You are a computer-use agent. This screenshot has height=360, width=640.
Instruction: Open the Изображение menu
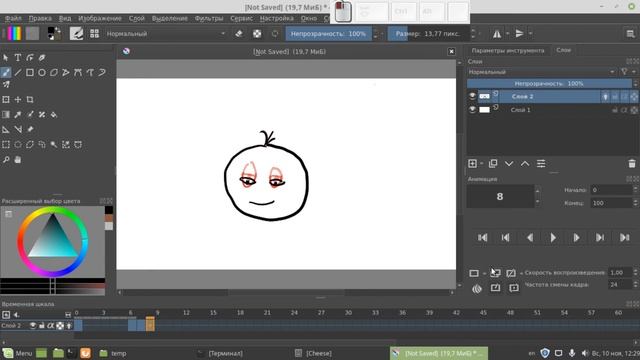(x=100, y=18)
